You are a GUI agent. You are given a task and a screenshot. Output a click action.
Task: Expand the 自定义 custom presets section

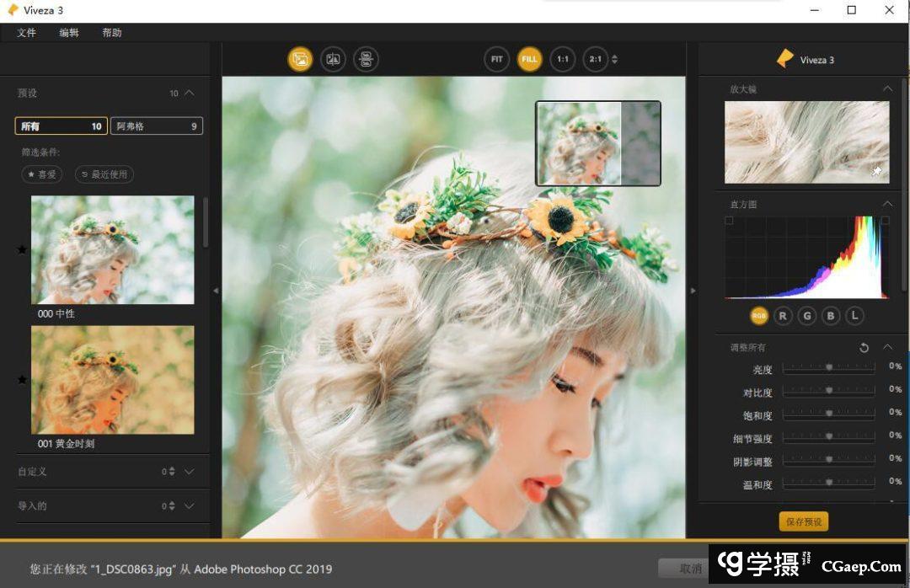[x=189, y=472]
